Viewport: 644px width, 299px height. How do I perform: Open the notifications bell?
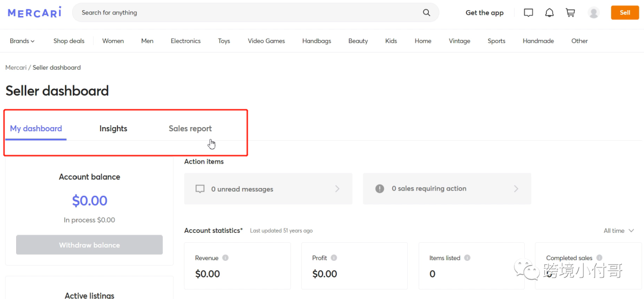[x=549, y=13]
